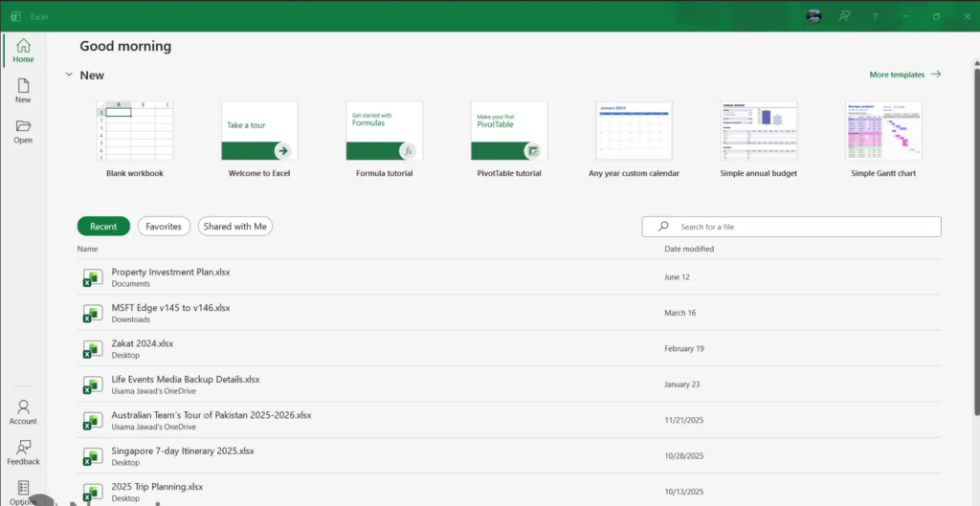Click Excel logo in title bar
Viewport: 980px width, 506px height.
pyautogui.click(x=15, y=17)
